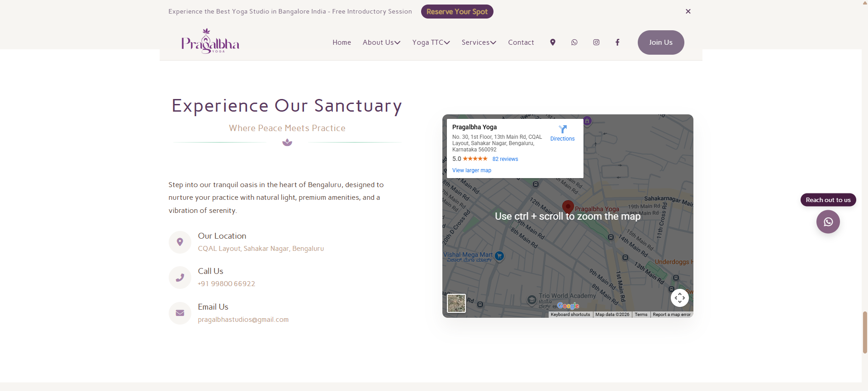Open the Contact page

(521, 42)
